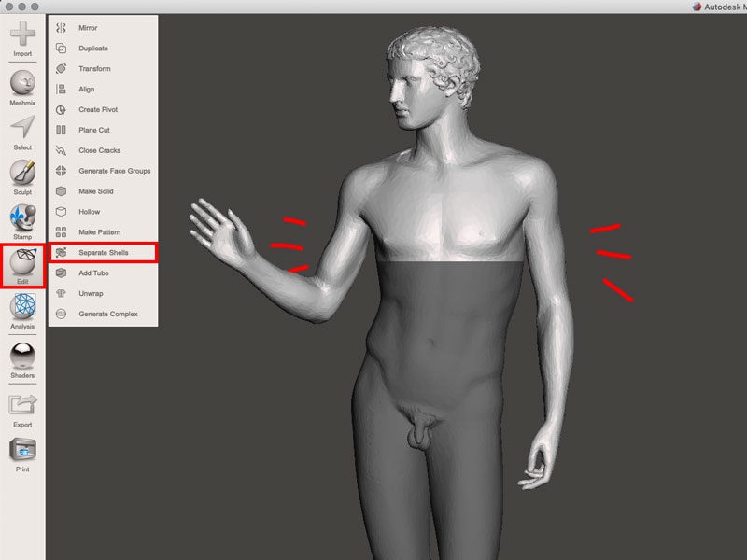The height and width of the screenshot is (560, 747).
Task: Open the Print tool
Action: coord(22,452)
